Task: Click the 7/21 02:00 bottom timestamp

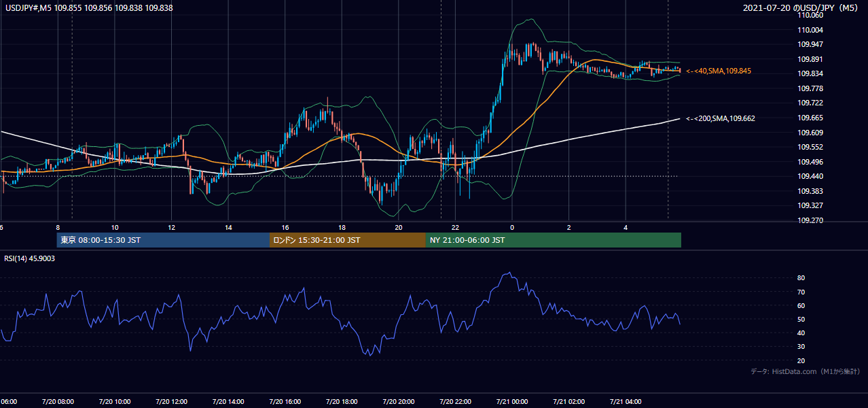Action: [x=568, y=402]
